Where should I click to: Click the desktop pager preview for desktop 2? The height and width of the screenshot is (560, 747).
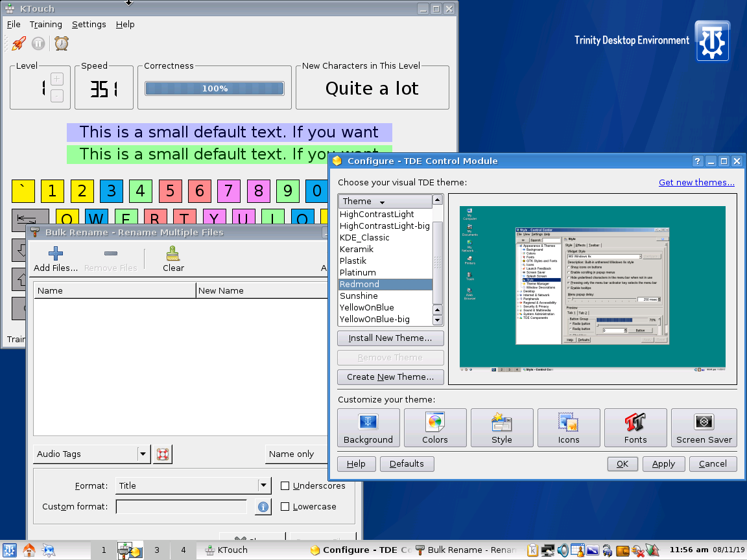(x=130, y=550)
